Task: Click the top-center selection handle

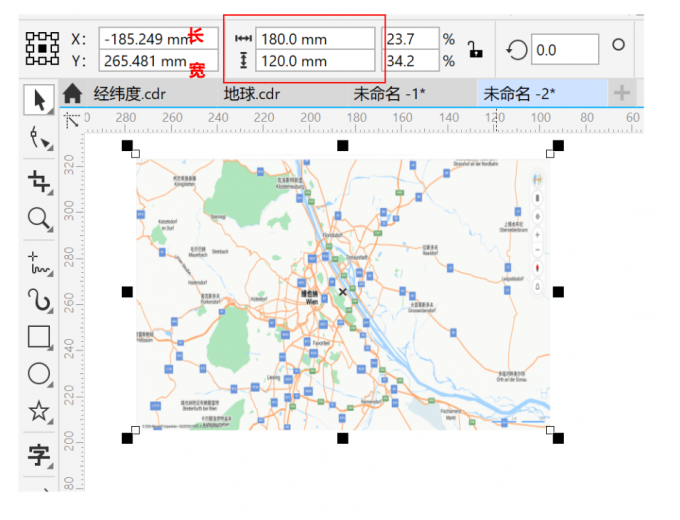Action: 343,146
